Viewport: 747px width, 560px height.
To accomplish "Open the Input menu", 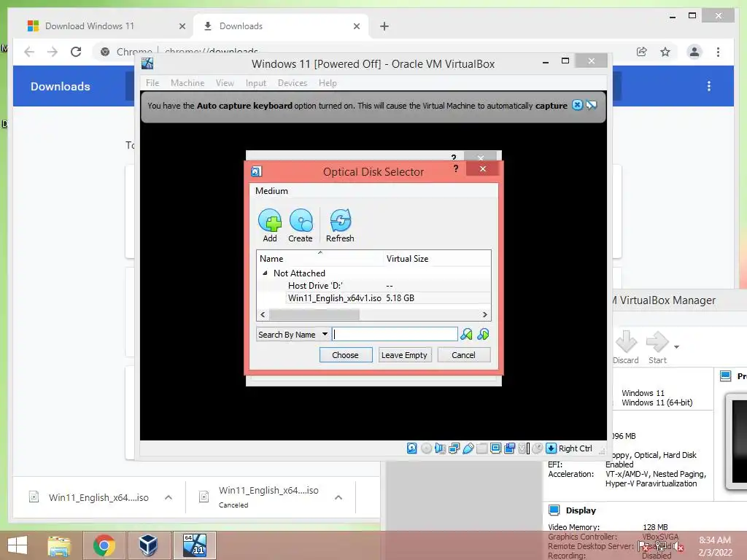I will 256,83.
